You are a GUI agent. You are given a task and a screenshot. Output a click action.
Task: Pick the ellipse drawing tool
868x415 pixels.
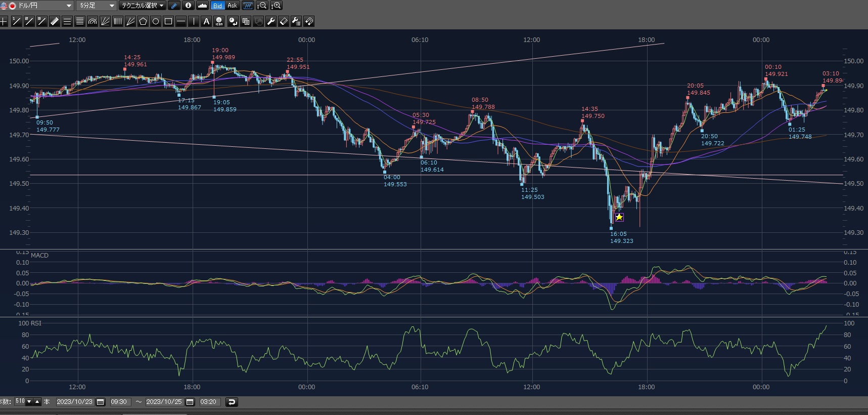click(x=156, y=21)
